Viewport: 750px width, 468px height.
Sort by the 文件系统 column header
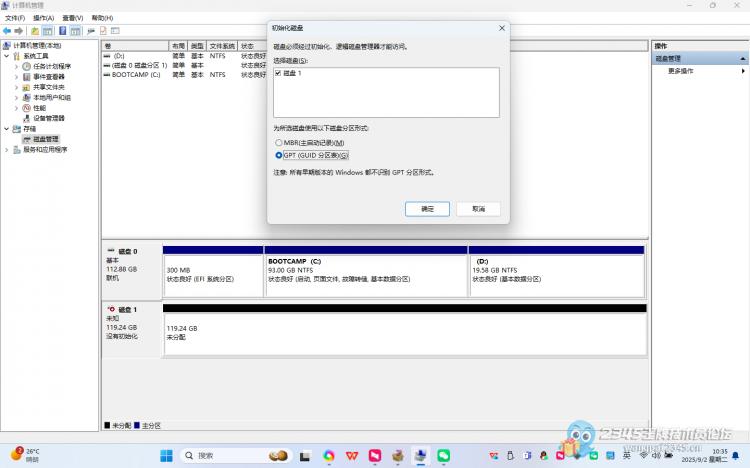(x=222, y=46)
